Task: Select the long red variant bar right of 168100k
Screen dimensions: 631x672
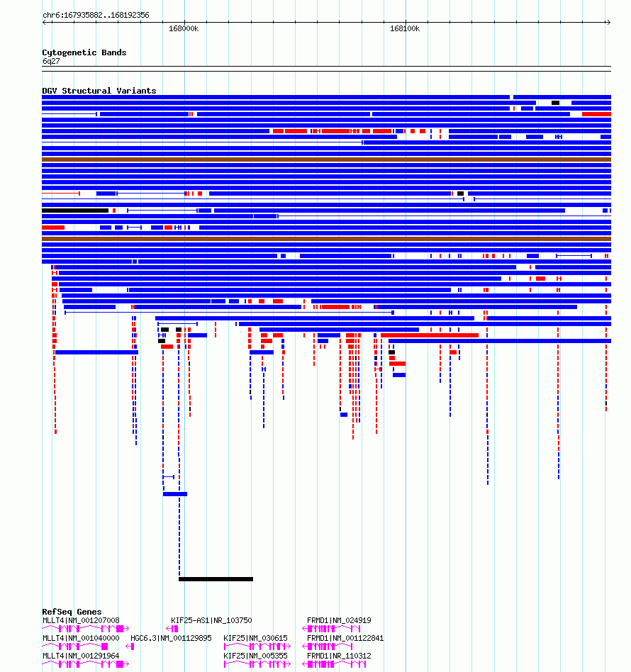Action: point(430,335)
